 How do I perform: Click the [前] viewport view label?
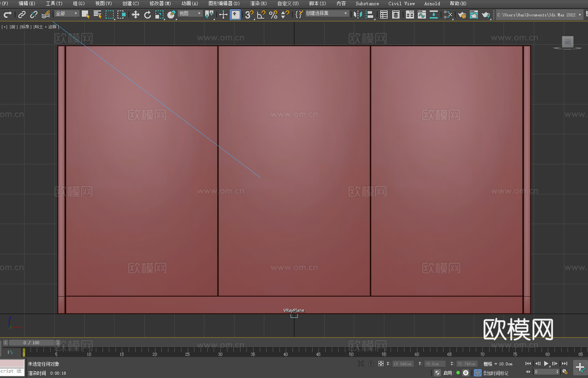point(13,27)
